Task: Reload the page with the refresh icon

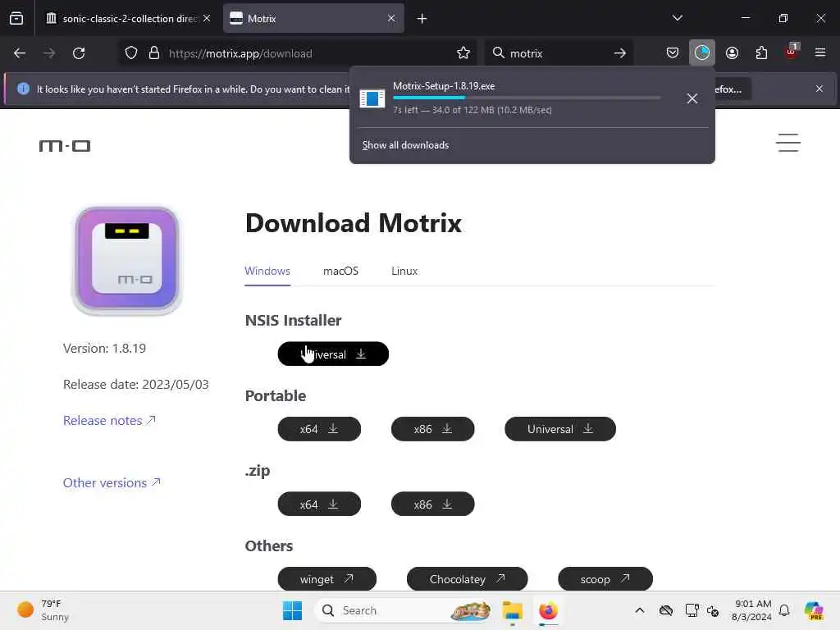Action: [x=79, y=53]
